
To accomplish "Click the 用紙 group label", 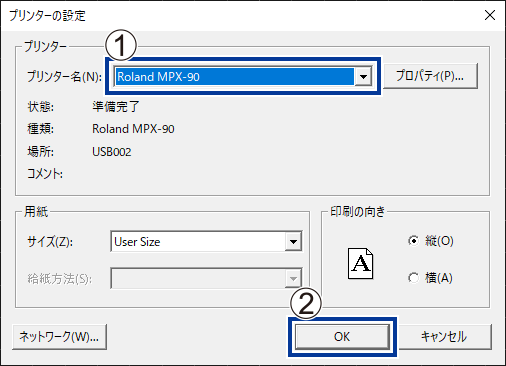I will pyautogui.click(x=36, y=211).
